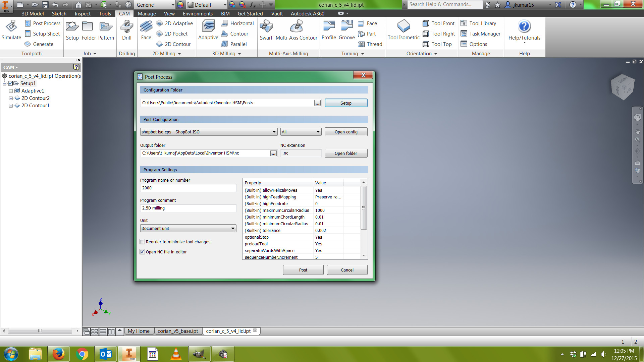Open VLC from the taskbar

tap(176, 354)
